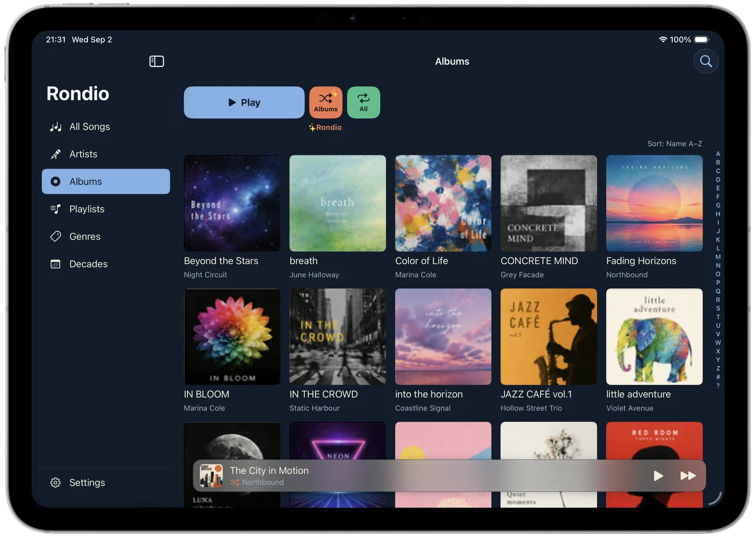Open search with the magnifier icon
The height and width of the screenshot is (538, 756).
[x=706, y=62]
